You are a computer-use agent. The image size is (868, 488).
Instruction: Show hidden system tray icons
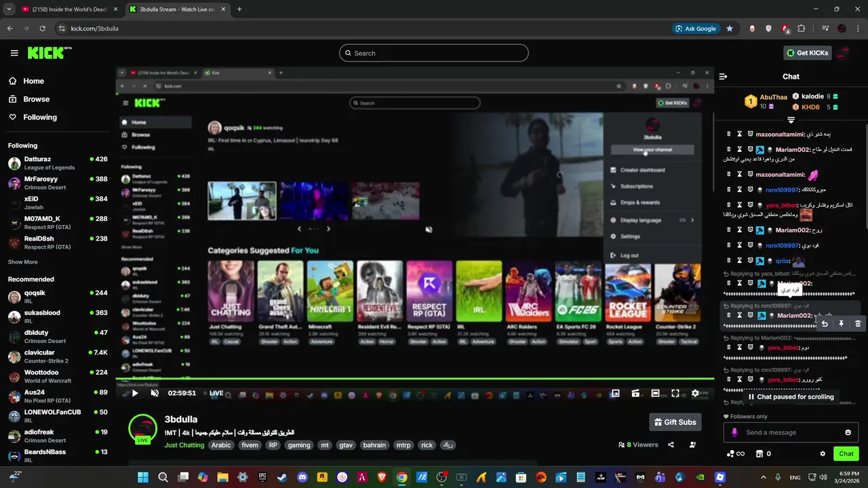click(x=763, y=477)
